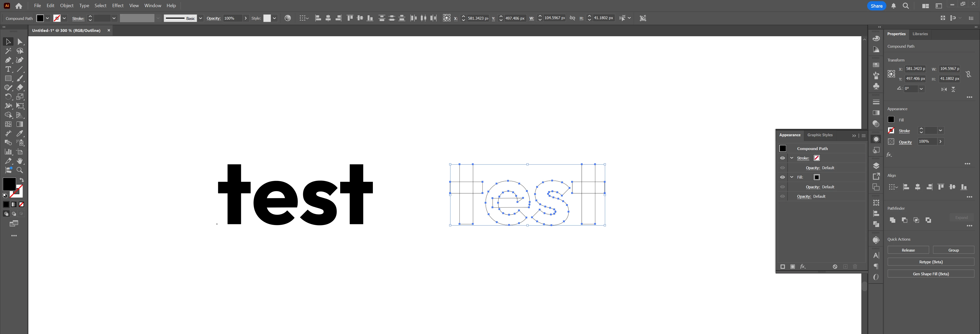The height and width of the screenshot is (334, 980).
Task: Open the Style dropdown in control bar
Action: point(274,18)
